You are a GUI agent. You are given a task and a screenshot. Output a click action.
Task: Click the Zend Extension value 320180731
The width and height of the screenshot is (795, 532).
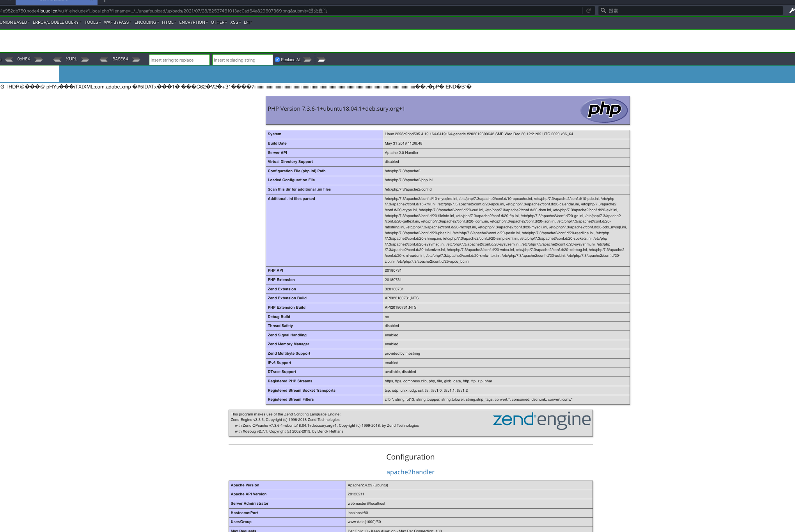[x=394, y=289]
